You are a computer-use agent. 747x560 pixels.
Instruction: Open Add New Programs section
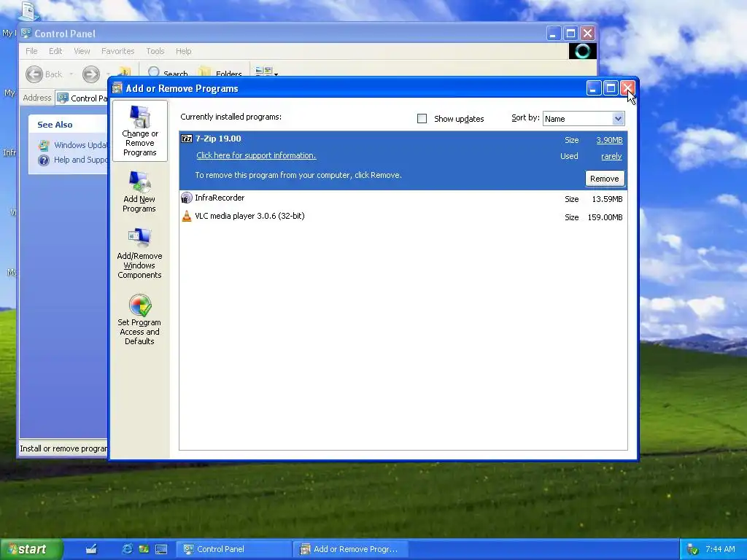pos(139,192)
